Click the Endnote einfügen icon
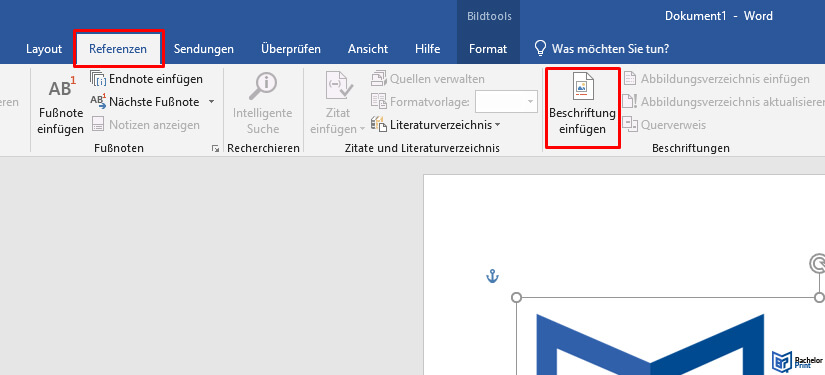Screen dimensions: 825x375 point(98,79)
